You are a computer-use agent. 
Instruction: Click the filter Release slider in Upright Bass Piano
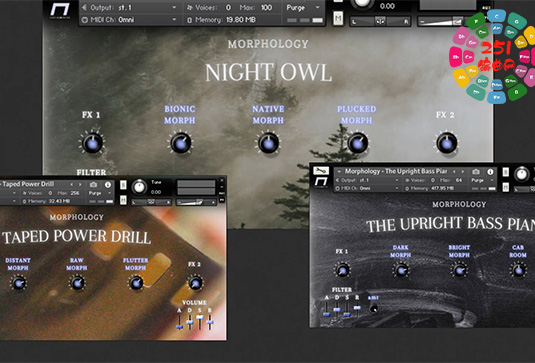pyautogui.click(x=357, y=309)
